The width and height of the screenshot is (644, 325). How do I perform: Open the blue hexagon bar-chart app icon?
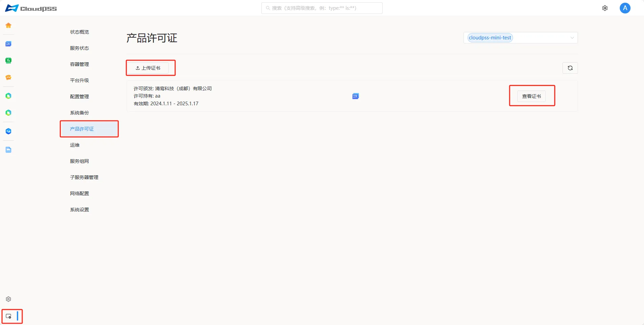(8, 131)
